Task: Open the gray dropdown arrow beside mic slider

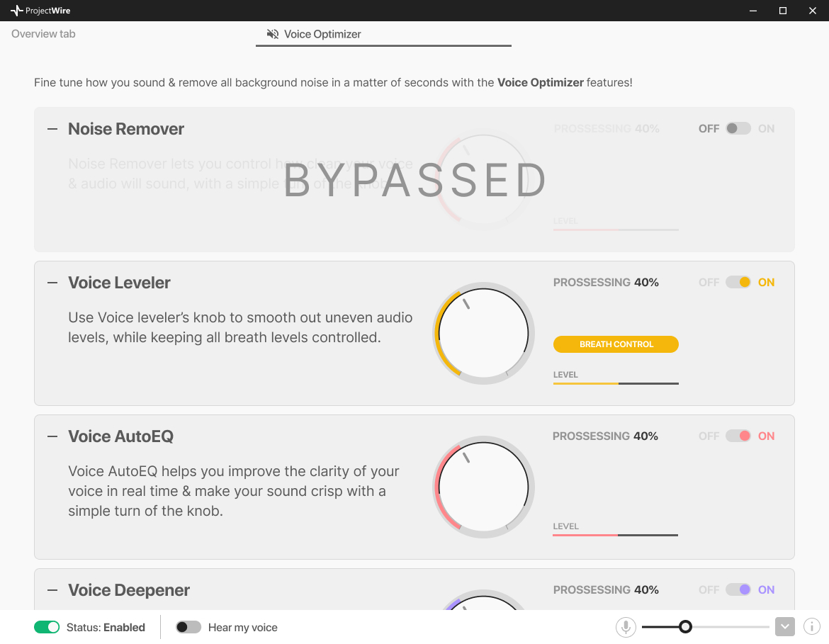Action: click(785, 627)
